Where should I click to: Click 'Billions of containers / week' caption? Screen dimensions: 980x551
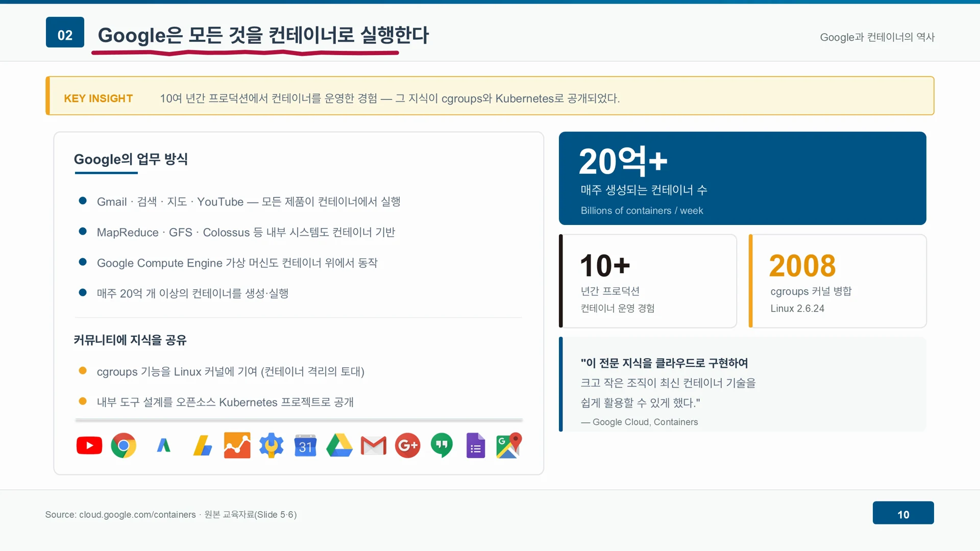pos(642,210)
